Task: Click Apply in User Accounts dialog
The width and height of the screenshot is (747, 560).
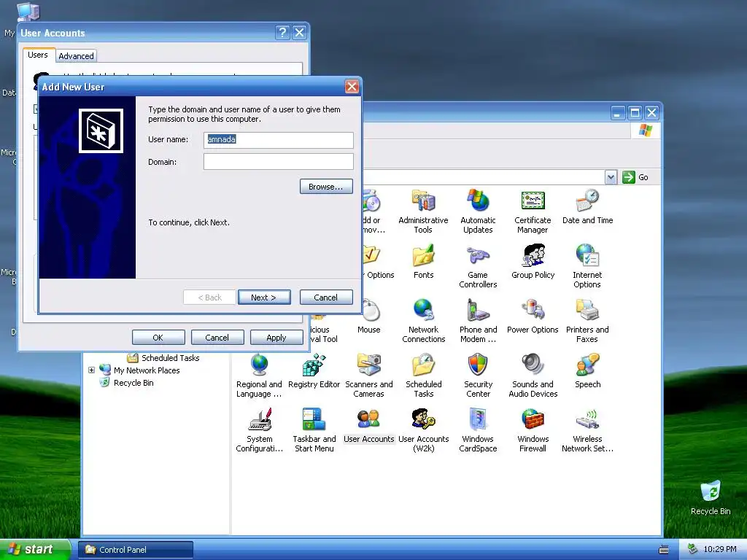Action: (x=276, y=337)
